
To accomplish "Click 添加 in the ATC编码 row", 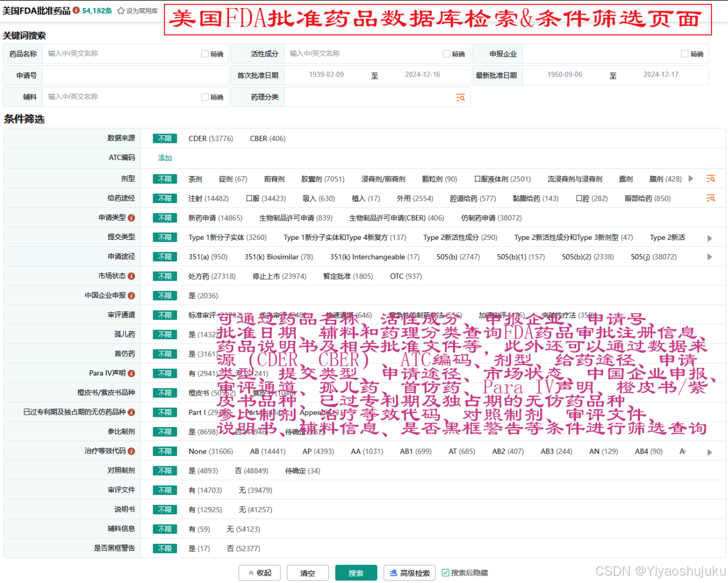I will [165, 158].
